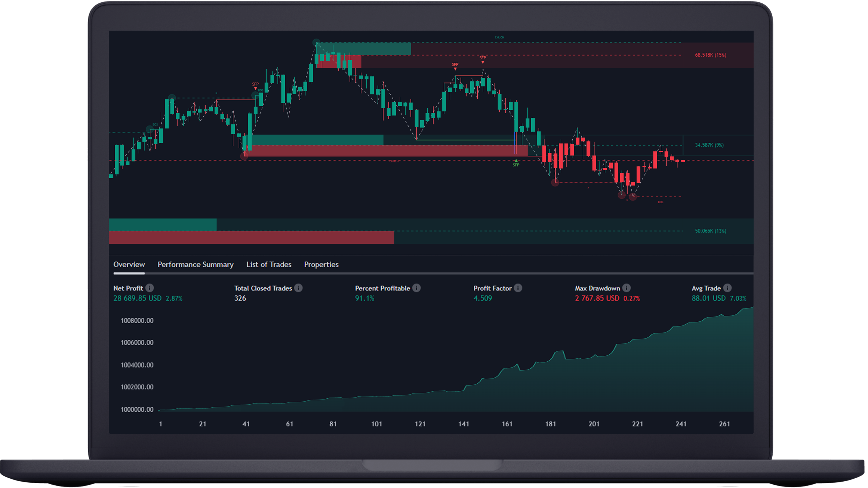Click the 1004000.00 equity axis label
This screenshot has height=488, width=868.
pos(137,365)
